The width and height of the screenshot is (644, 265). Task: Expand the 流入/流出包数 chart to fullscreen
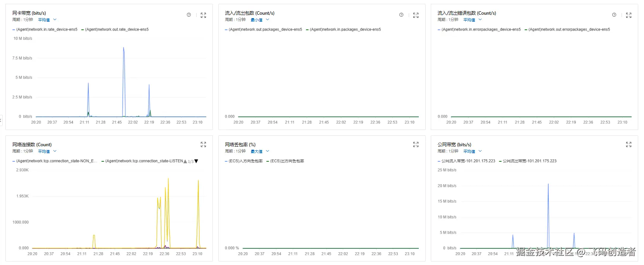tap(416, 15)
